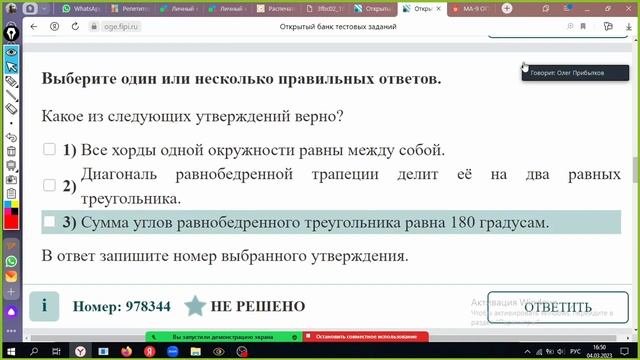Take a snapshot with the camera icon
This screenshot has width=640, height=360.
11,180
